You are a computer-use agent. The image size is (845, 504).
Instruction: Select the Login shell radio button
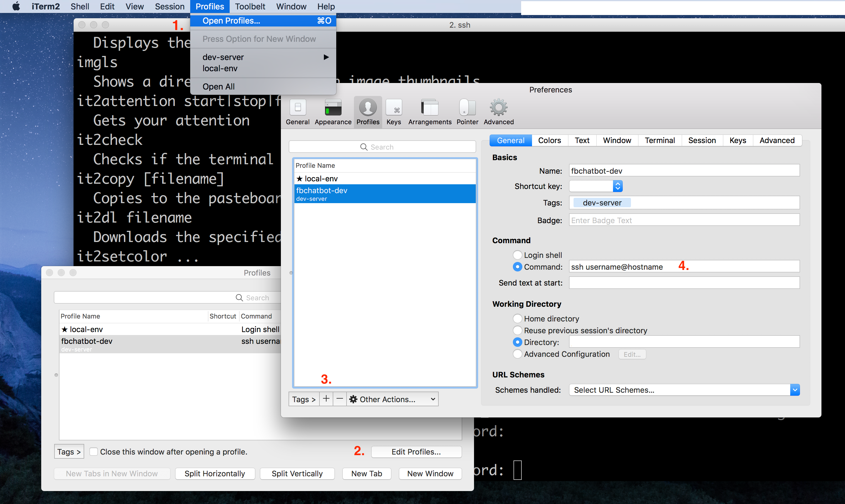(x=517, y=255)
